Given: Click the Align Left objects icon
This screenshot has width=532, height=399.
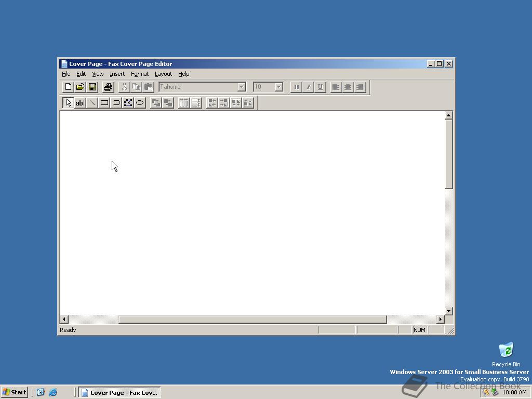Looking at the screenshot, I should click(x=212, y=103).
